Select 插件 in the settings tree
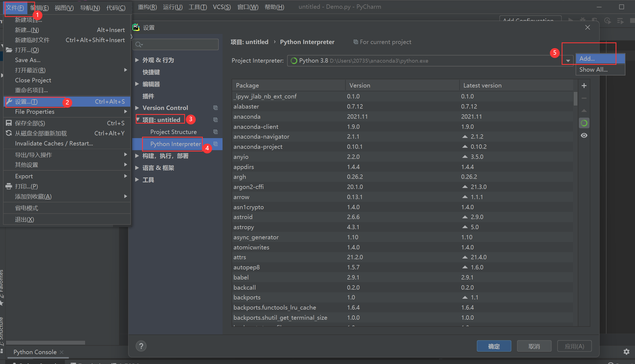 148,96
